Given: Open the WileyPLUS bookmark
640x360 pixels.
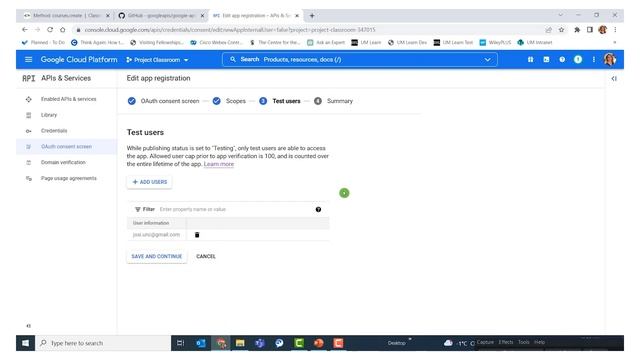Looking at the screenshot, I should click(495, 42).
